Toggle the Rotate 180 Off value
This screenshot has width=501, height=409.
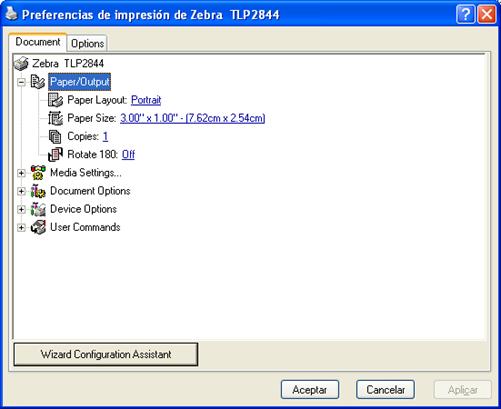click(128, 154)
